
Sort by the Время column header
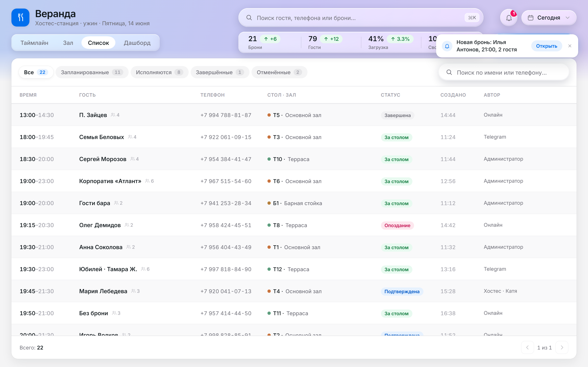pos(28,95)
